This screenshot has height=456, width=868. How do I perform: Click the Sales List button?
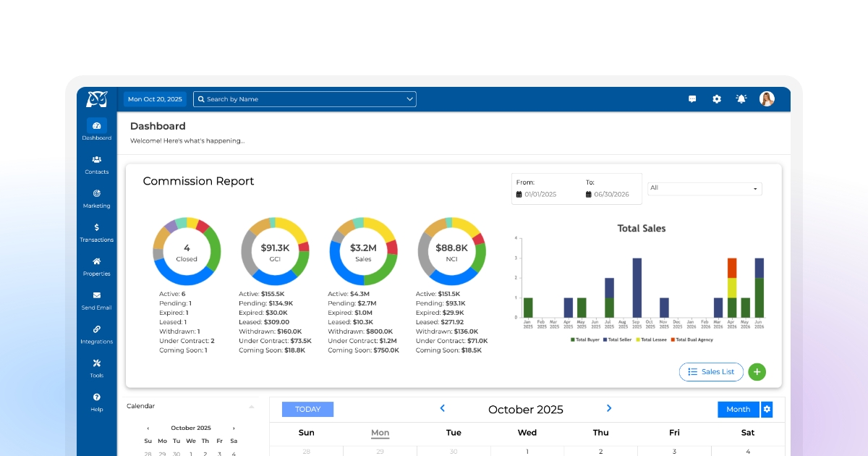point(711,372)
